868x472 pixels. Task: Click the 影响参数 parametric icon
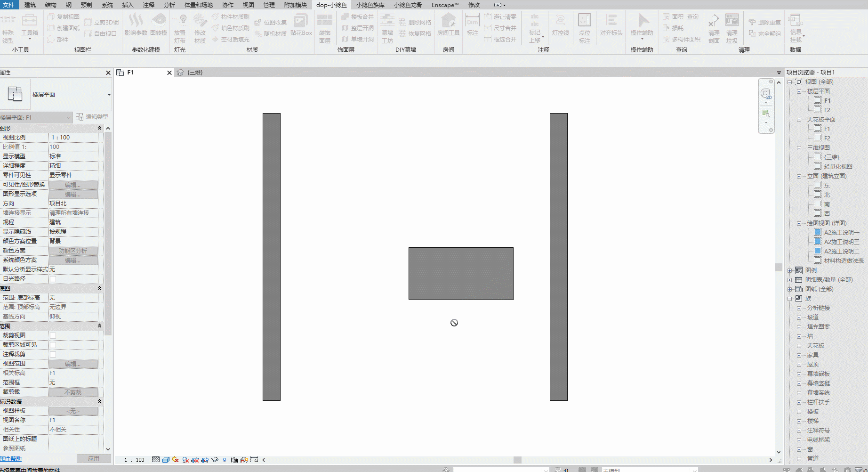(x=136, y=25)
